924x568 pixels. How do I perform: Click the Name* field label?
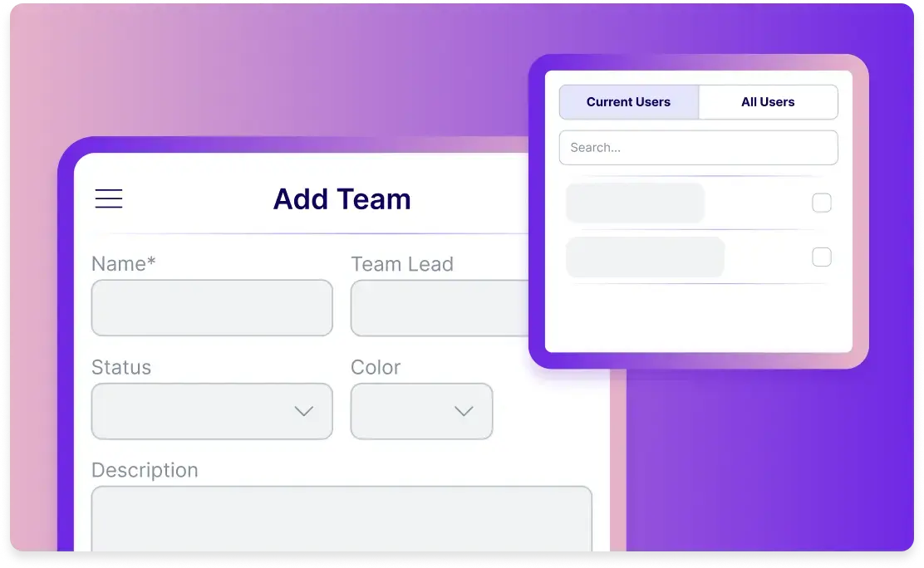pos(124,264)
